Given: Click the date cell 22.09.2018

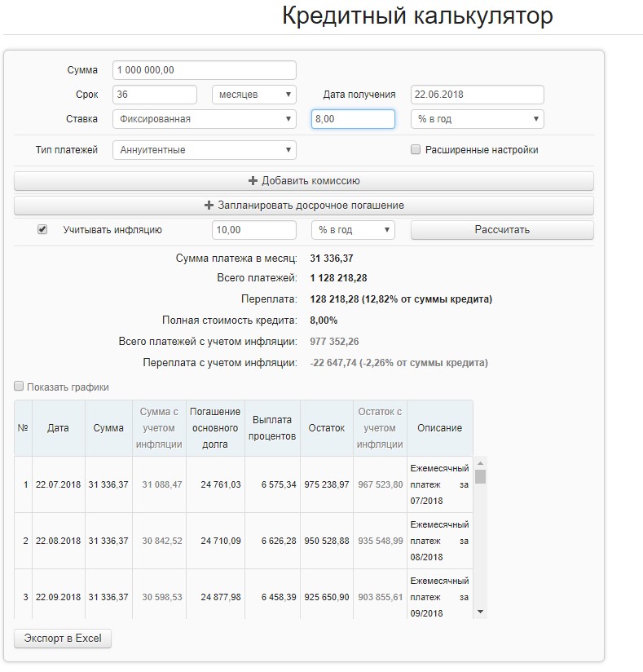Looking at the screenshot, I should point(58,597).
